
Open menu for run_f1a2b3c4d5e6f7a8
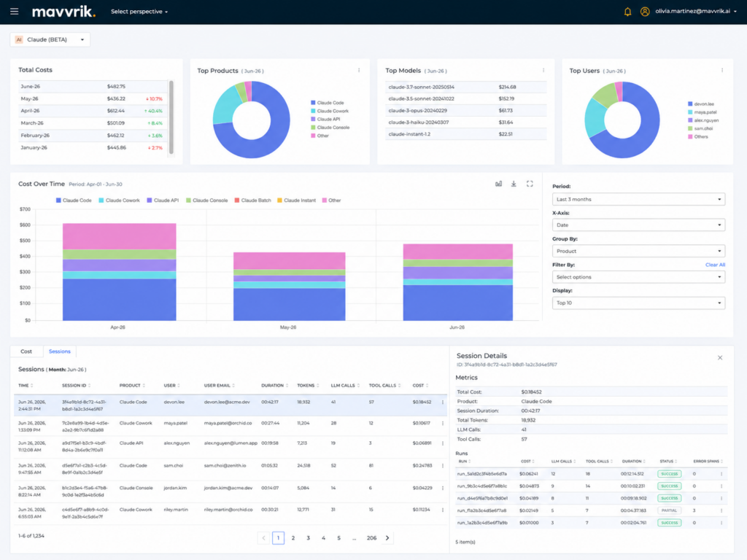721,510
